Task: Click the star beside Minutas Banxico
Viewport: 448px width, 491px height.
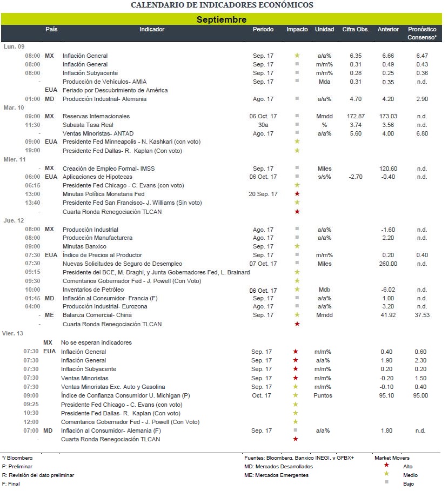Action: [x=297, y=246]
